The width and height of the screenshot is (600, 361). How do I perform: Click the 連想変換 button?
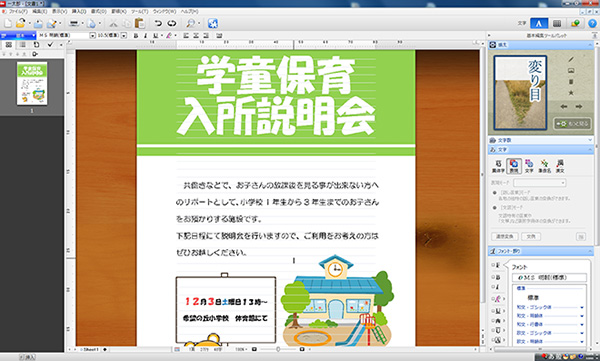click(505, 237)
